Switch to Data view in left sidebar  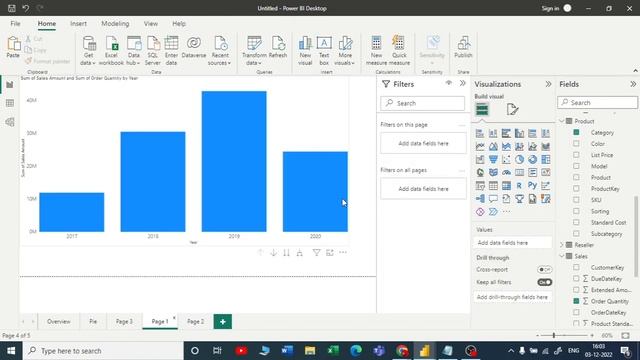point(10,103)
